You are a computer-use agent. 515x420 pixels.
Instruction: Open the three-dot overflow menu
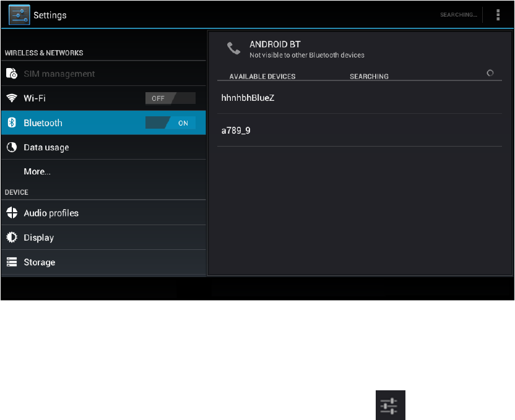pos(498,15)
